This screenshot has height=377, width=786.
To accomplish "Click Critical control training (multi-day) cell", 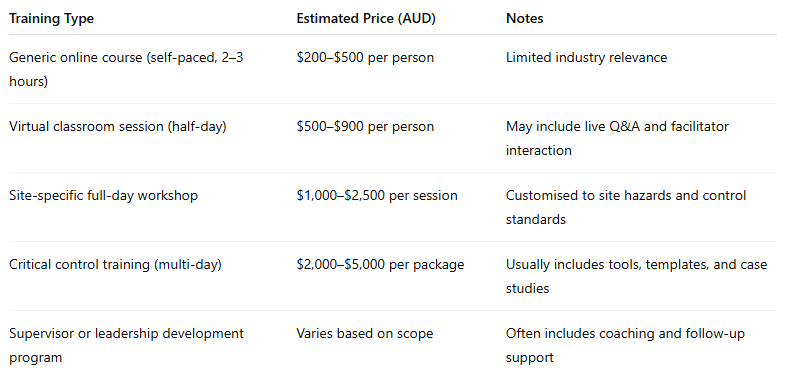I will click(115, 264).
